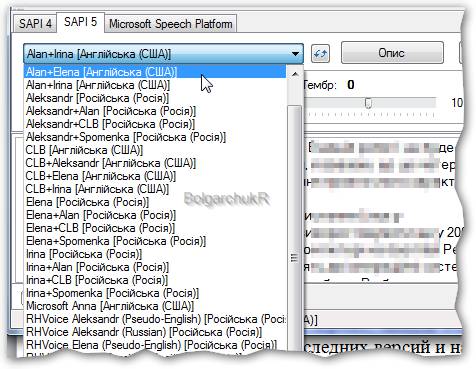This screenshot has height=369, width=476.
Task: Pick Microsoft Anna [Англійська (США)] voice
Action: (x=155, y=306)
